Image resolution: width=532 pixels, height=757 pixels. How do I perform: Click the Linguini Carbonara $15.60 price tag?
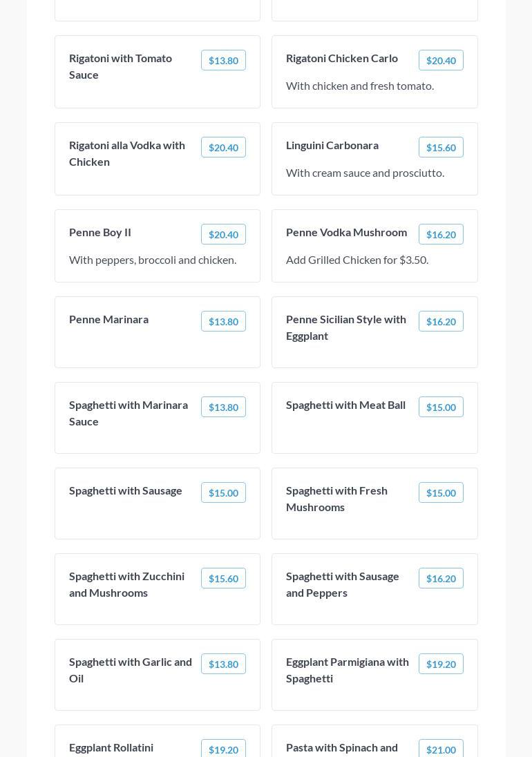click(441, 148)
